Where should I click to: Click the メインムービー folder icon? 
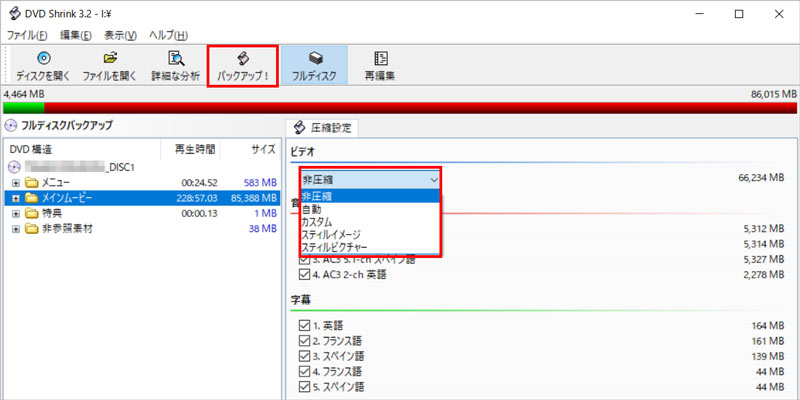coord(32,198)
